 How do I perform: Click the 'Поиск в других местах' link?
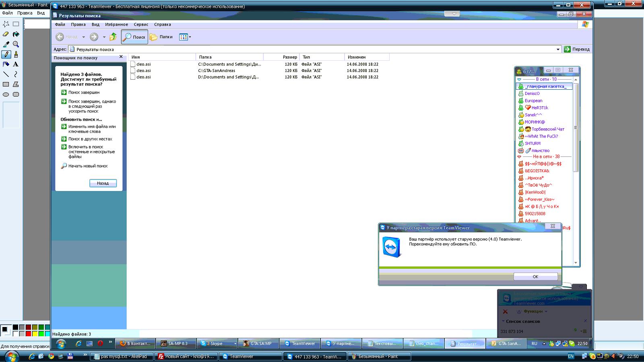(90, 139)
